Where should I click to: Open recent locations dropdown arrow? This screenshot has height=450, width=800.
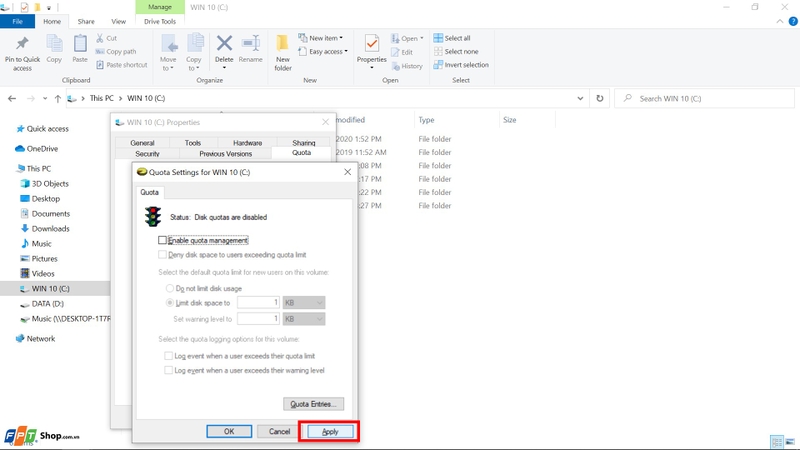[45, 98]
